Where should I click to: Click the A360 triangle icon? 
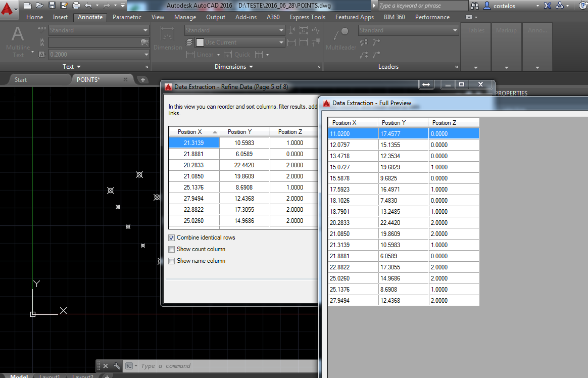pyautogui.click(x=560, y=6)
